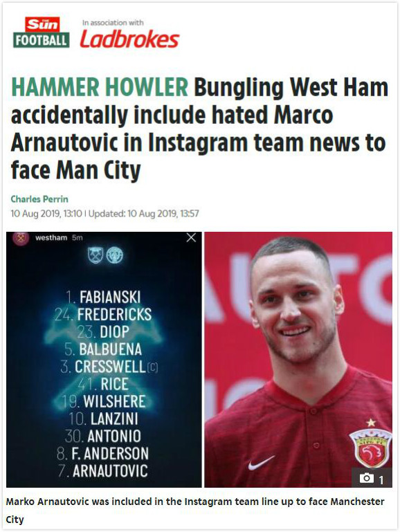Click the ARNAUTOVIC name in lineup
The image size is (400, 532).
(110, 470)
